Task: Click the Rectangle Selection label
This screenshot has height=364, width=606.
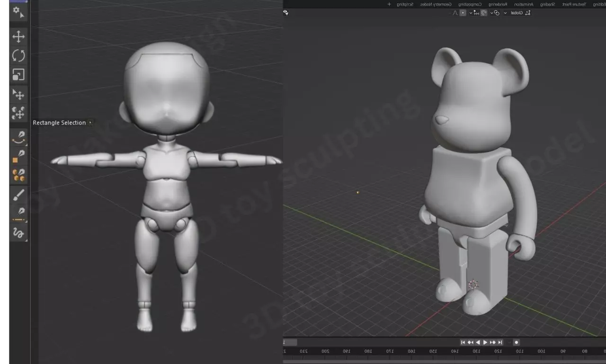Action: [x=59, y=123]
